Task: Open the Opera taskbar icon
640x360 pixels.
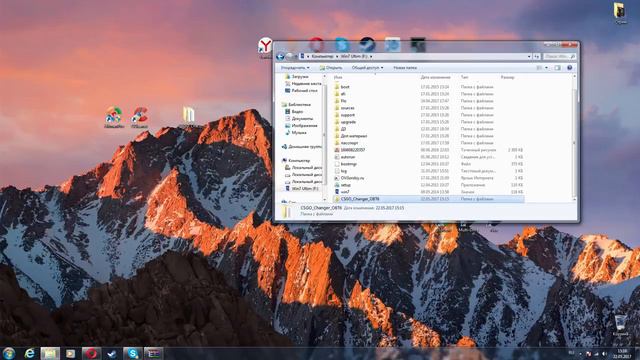Action: tap(91, 353)
